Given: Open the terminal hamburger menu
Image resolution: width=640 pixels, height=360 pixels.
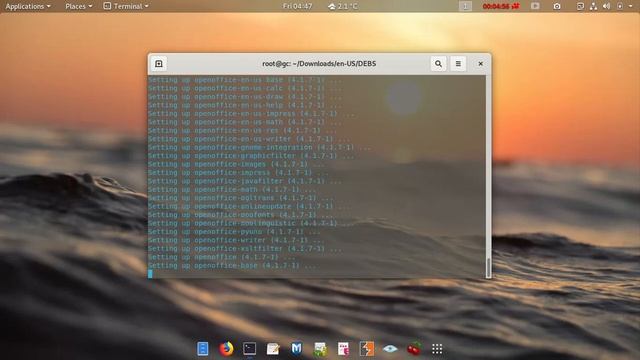Looking at the screenshot, I should (458, 64).
